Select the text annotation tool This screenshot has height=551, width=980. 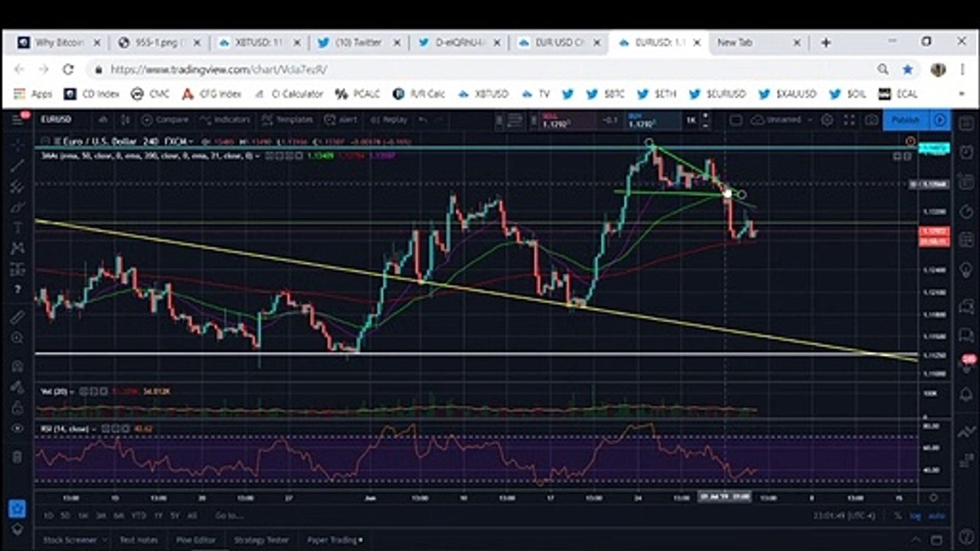point(17,227)
